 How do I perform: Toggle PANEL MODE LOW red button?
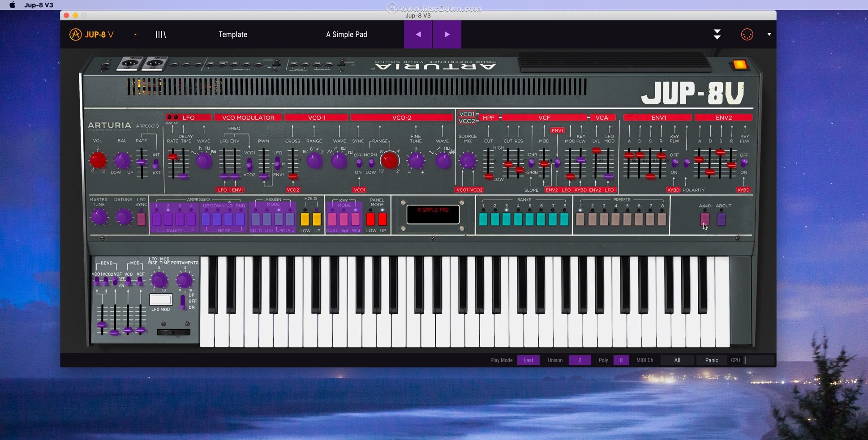coord(371,219)
